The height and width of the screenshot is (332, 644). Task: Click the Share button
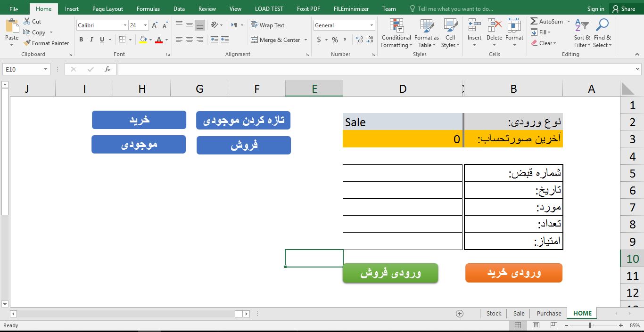tap(624, 9)
